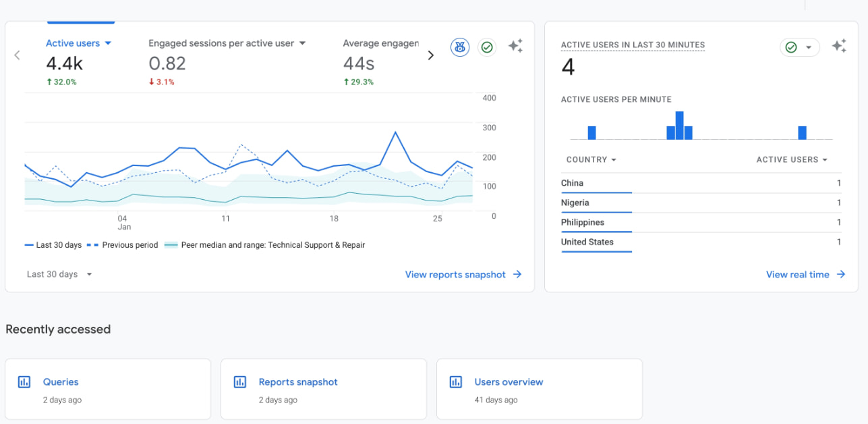Select the Engaged sessions 0.82 metric tab
The width and height of the screenshot is (868, 424).
227,62
